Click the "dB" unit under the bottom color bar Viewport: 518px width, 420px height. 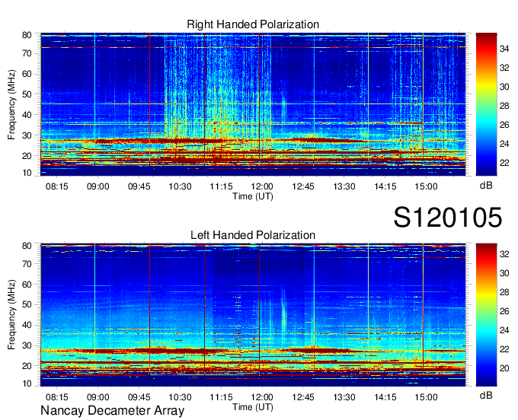(x=486, y=395)
